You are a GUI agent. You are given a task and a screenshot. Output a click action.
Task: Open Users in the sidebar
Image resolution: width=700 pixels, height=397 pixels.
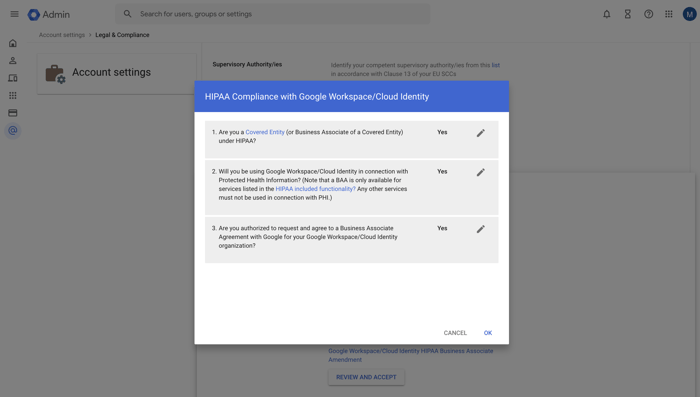[x=12, y=61]
